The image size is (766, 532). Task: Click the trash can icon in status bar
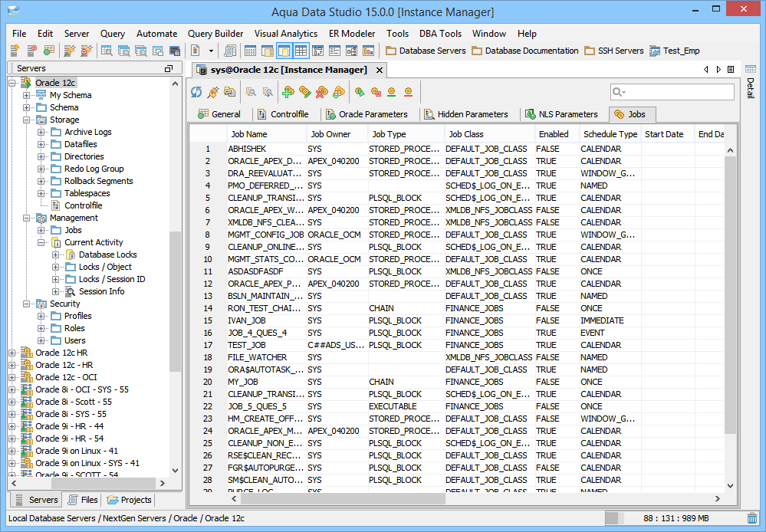click(752, 518)
